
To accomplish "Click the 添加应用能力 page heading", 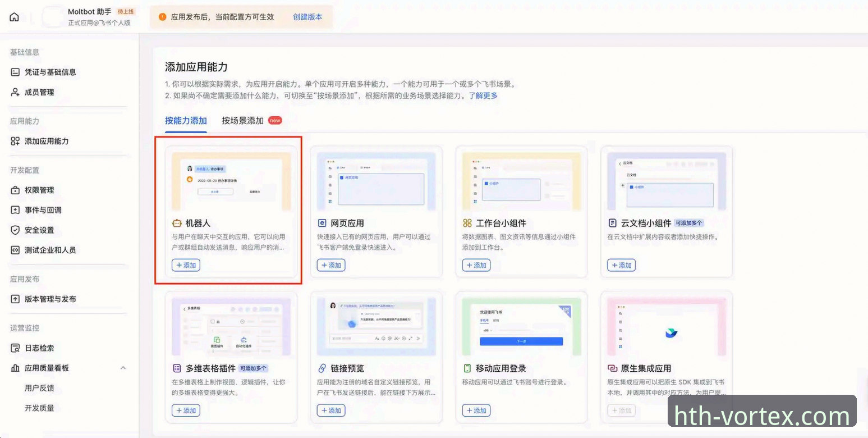I will (196, 67).
